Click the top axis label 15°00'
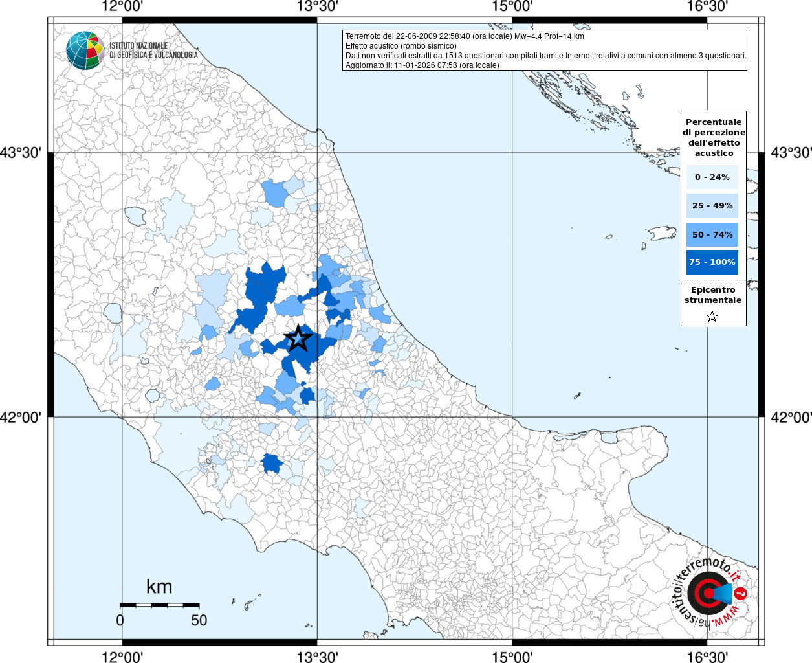812x663 pixels. [512, 6]
